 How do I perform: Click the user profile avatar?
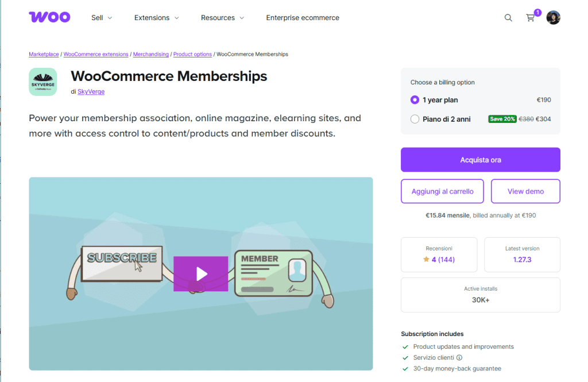click(553, 17)
